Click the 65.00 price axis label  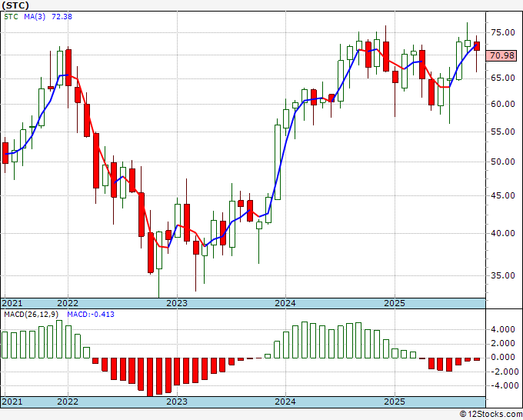(x=503, y=78)
